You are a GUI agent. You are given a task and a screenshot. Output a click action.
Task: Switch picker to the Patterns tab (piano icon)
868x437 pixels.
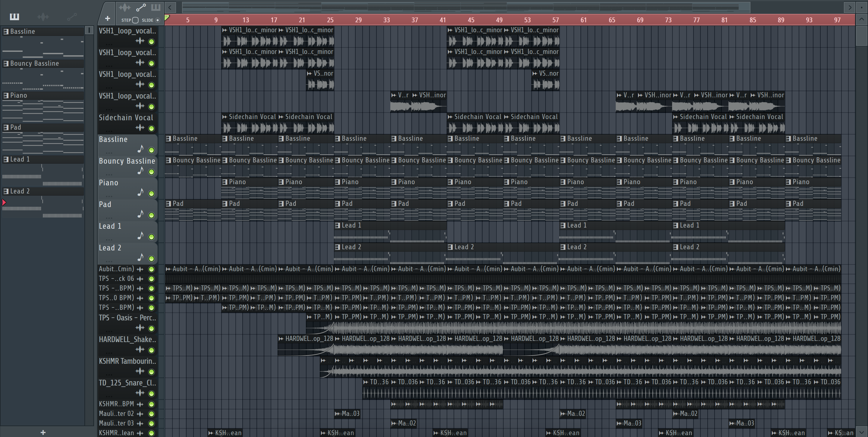pos(14,17)
